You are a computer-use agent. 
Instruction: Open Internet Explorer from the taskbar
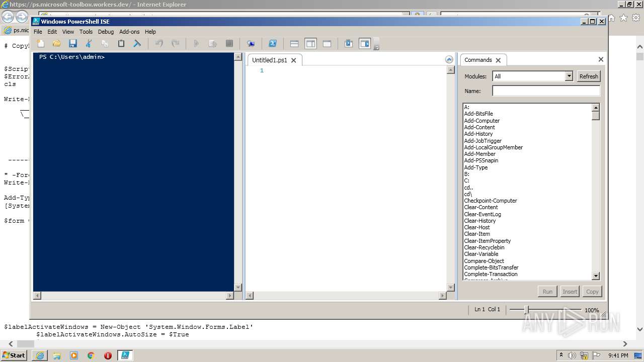click(40, 355)
